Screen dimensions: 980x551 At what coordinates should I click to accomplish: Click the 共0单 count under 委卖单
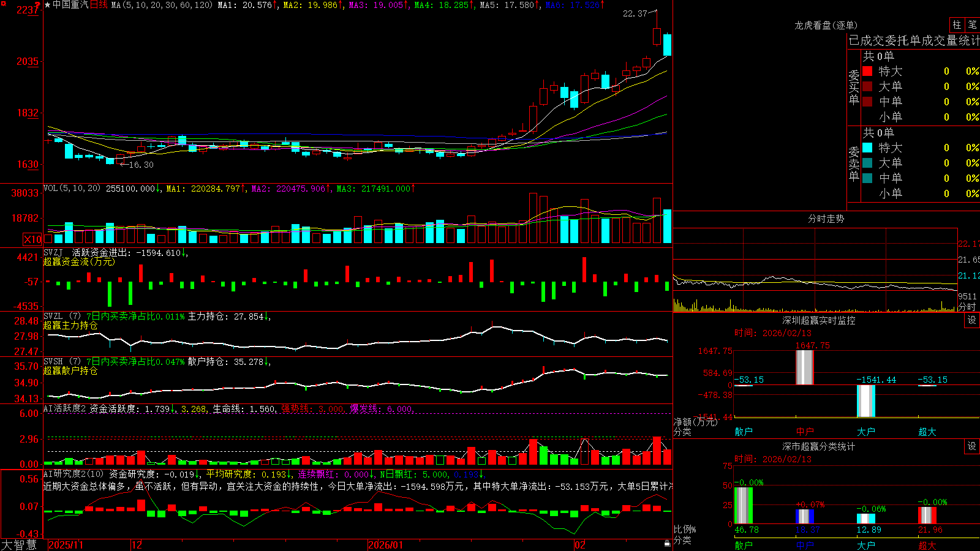click(x=878, y=133)
